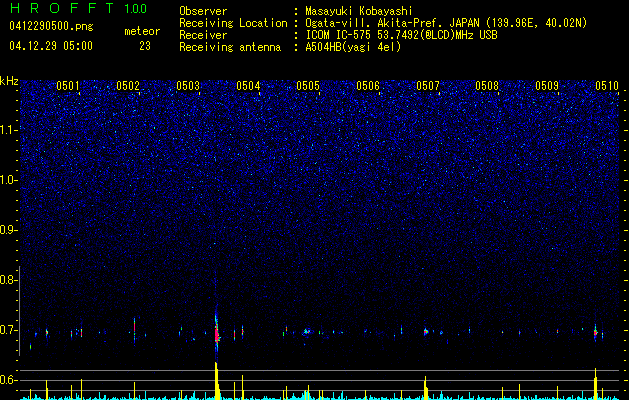Select the filename 0412290500.png
629x400 pixels.
[x=51, y=27]
